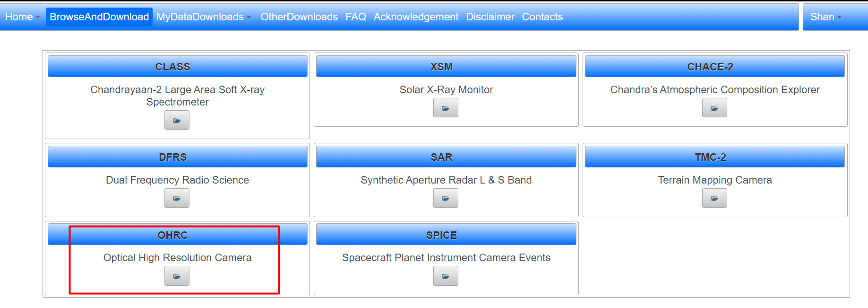Viewport: 868px width, 308px height.
Task: Click the TMC-2 panel header
Action: [714, 157]
